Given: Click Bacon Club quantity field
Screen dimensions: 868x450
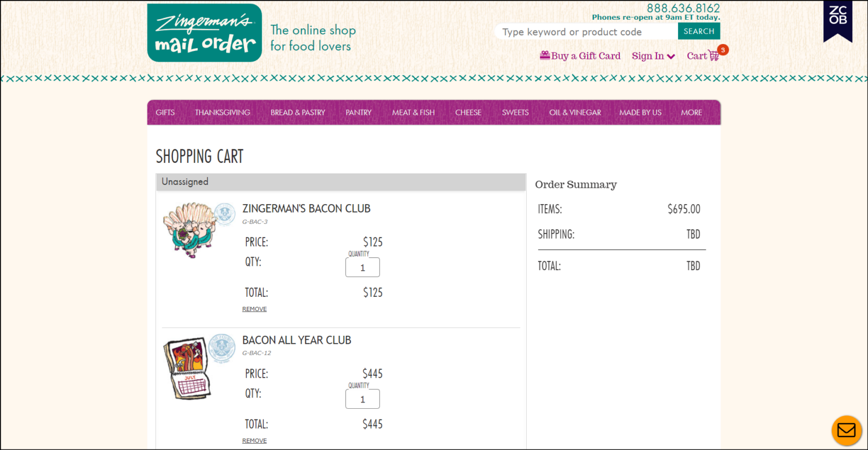Looking at the screenshot, I should [362, 267].
